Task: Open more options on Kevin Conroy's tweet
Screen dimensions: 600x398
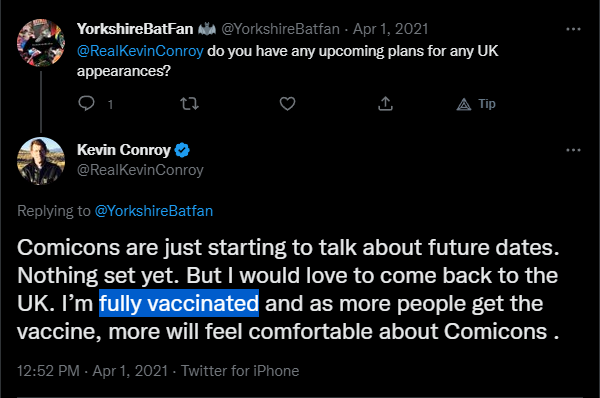Action: tap(573, 150)
